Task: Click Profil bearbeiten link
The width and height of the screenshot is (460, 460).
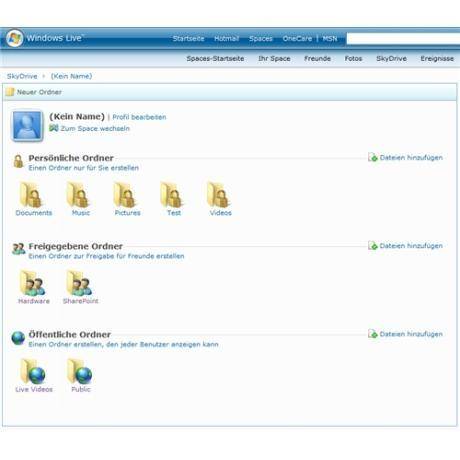Action: coord(139,117)
